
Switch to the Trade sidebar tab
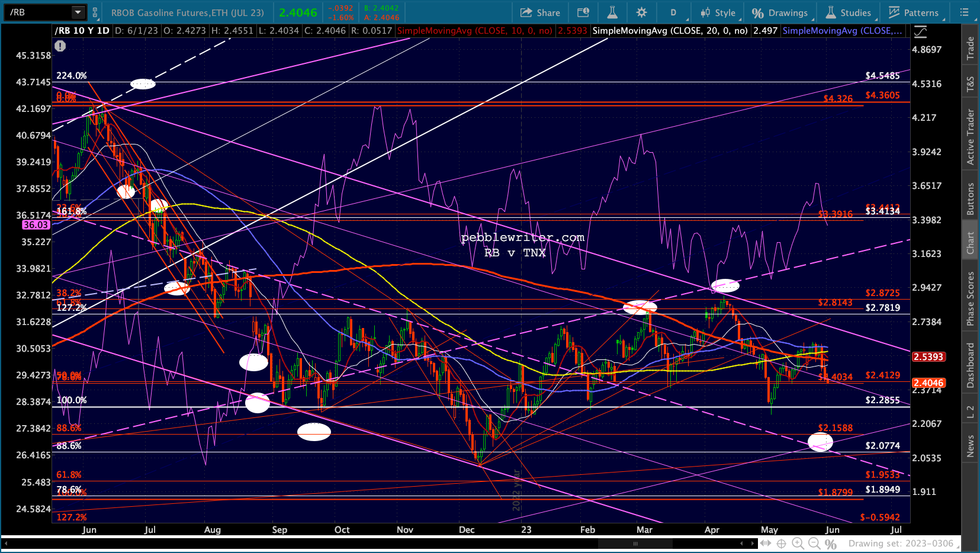970,48
